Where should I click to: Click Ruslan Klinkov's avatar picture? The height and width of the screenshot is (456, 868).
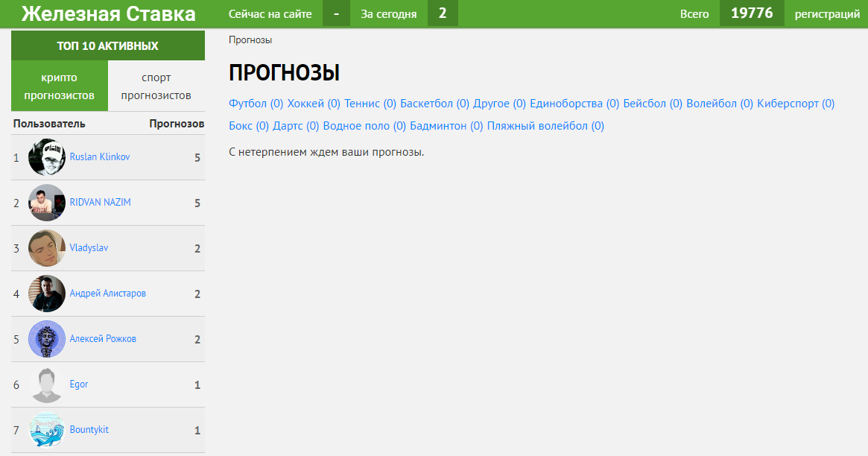[47, 157]
